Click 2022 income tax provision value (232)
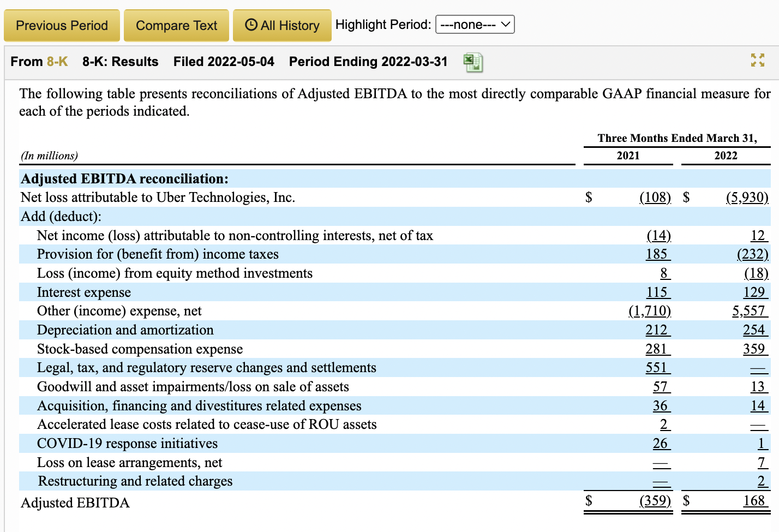779x532 pixels. pos(752,254)
